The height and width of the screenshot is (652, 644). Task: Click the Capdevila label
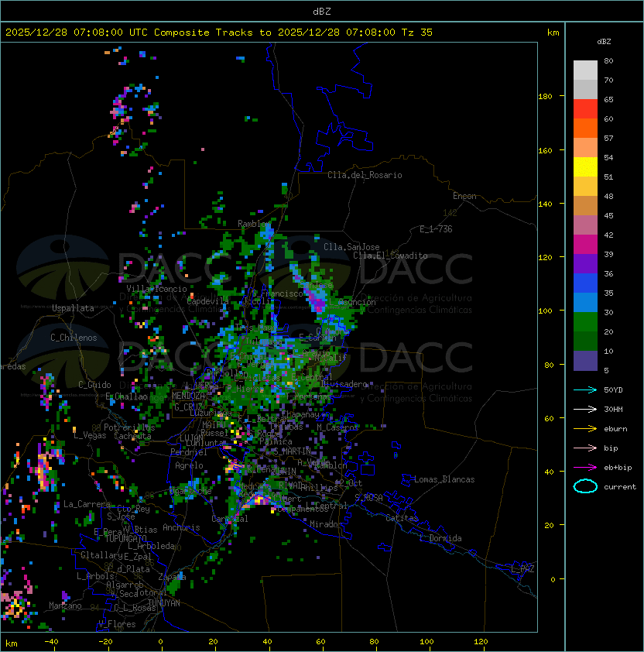207,301
